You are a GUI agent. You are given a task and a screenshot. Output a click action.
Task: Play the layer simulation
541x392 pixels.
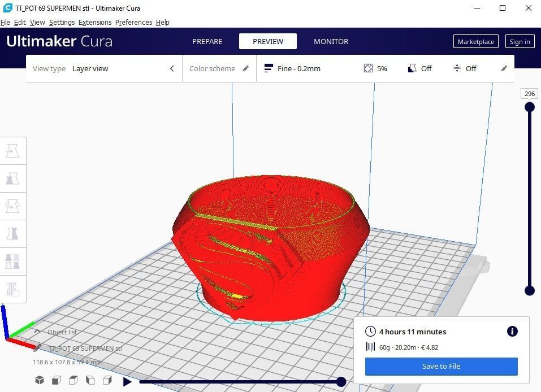[127, 382]
